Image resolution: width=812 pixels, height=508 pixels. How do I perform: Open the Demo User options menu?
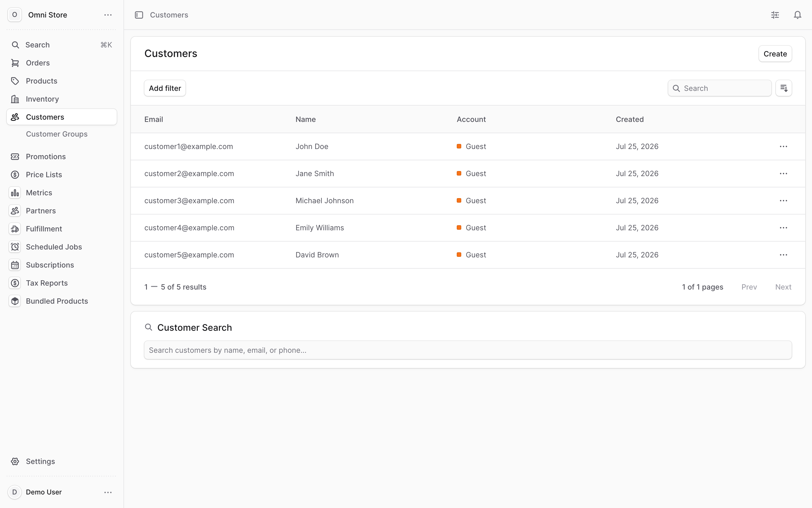pyautogui.click(x=108, y=492)
